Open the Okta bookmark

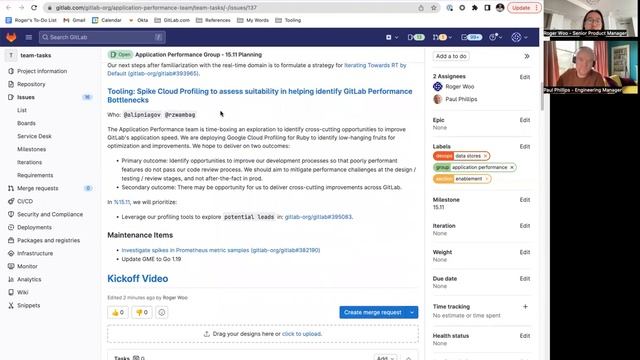pos(138,20)
